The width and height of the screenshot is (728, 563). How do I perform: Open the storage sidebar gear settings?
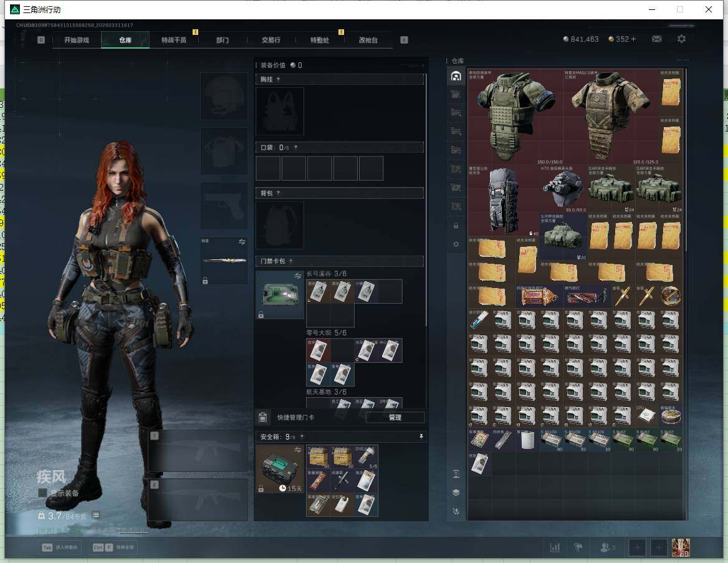pyautogui.click(x=456, y=244)
